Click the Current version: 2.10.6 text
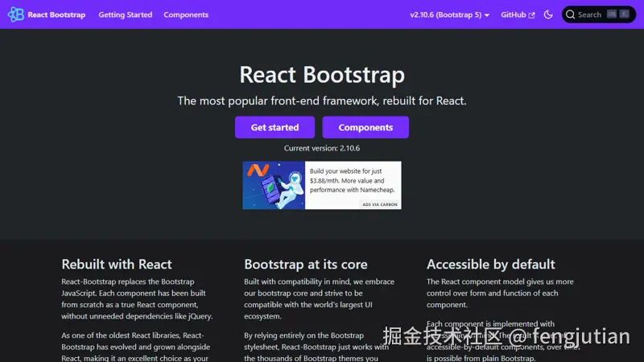The image size is (644, 362). click(x=322, y=148)
